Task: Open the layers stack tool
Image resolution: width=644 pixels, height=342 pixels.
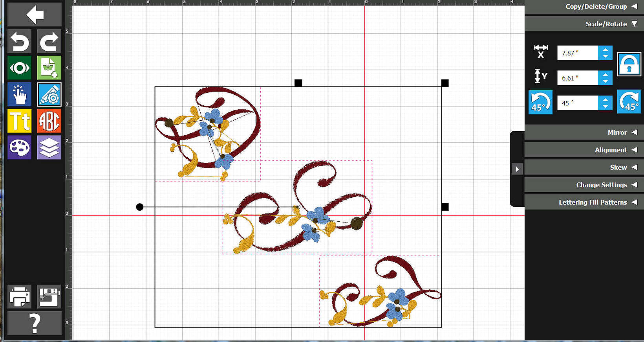Action: (49, 147)
